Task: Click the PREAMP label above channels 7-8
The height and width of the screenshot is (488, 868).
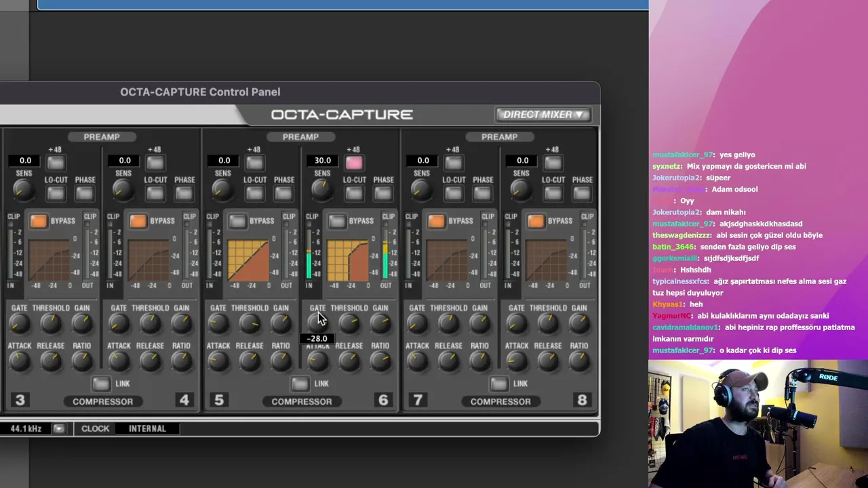Action: point(499,137)
